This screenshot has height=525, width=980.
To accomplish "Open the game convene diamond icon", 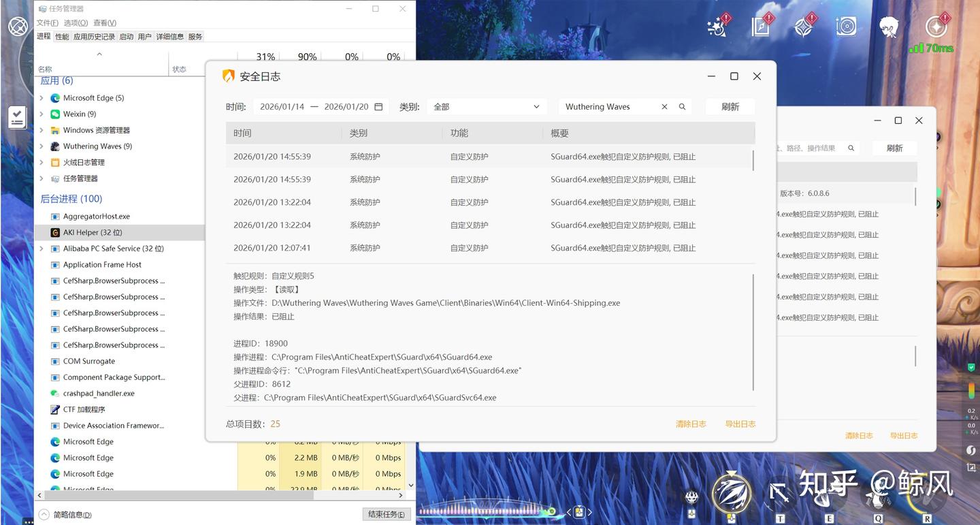I will tap(804, 26).
